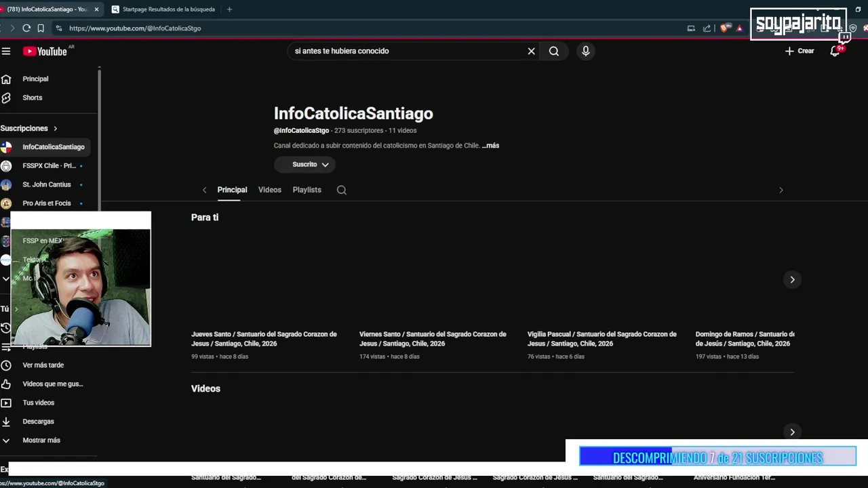This screenshot has height=488, width=868.
Task: Show next Videos shelf arrow
Action: click(792, 432)
